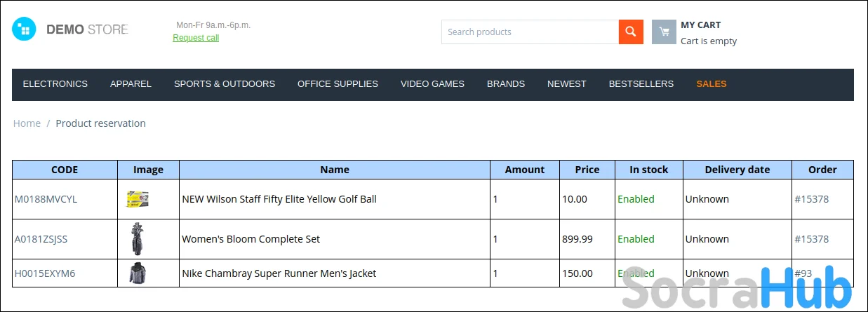Click the Request call link
The width and height of the screenshot is (868, 312).
(x=196, y=38)
